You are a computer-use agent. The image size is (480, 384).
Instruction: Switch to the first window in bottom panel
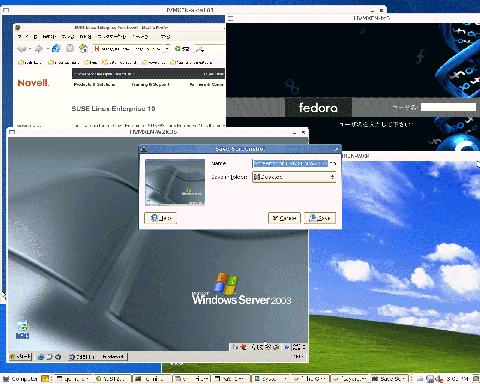point(73,379)
